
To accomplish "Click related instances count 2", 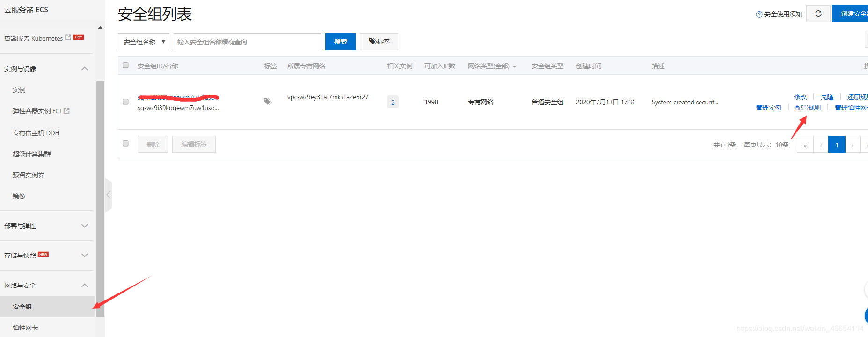I will pos(393,102).
